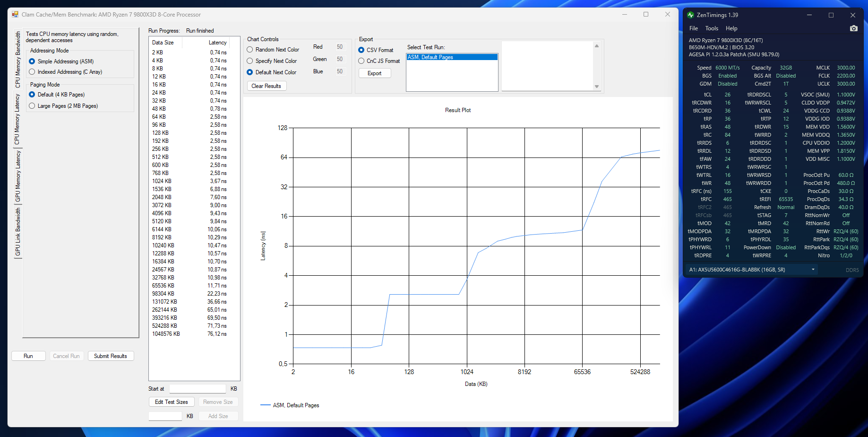This screenshot has height=437, width=868.
Task: Switch to CPU Memory Latency tab
Action: coord(17,119)
